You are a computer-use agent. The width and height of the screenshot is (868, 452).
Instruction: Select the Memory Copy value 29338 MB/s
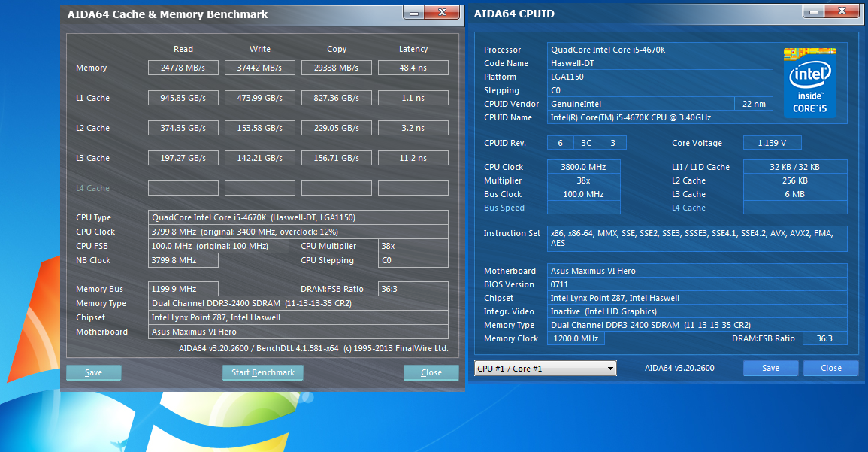pos(336,68)
